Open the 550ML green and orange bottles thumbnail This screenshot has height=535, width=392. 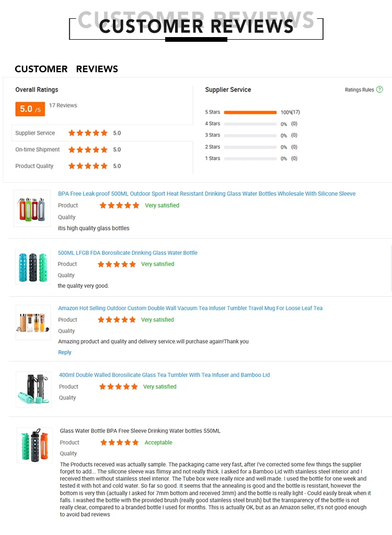pos(34,445)
